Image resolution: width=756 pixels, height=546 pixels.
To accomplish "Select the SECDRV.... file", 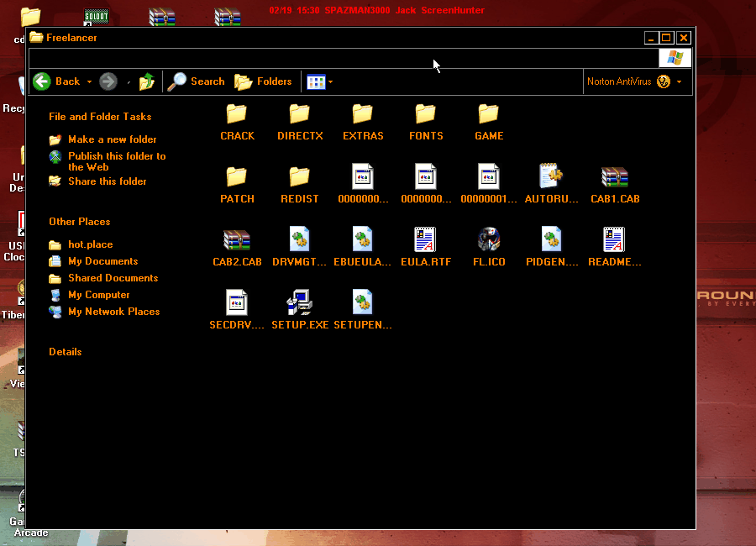I will 237,311.
